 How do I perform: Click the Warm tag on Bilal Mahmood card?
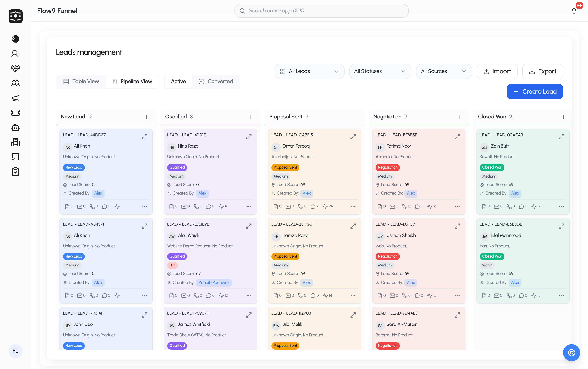(487, 265)
